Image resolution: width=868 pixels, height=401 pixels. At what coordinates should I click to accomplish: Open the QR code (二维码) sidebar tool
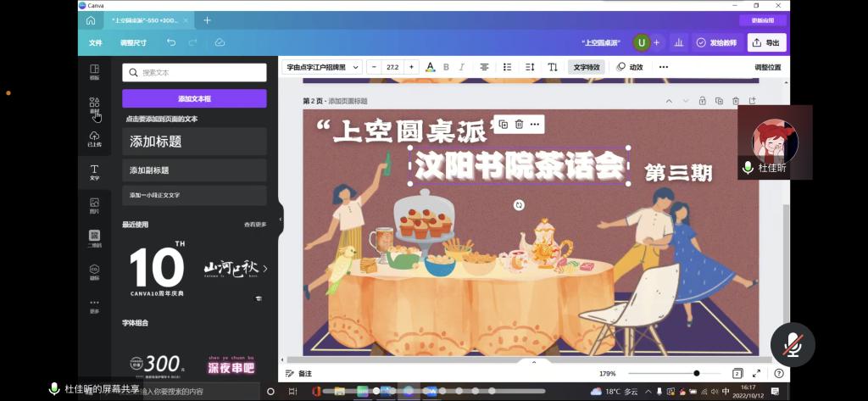(94, 238)
